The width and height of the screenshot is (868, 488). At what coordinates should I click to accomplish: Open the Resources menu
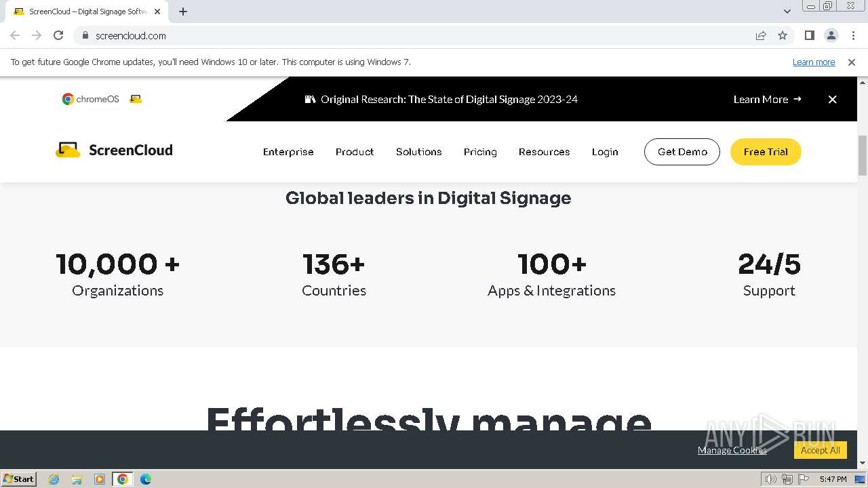point(544,152)
